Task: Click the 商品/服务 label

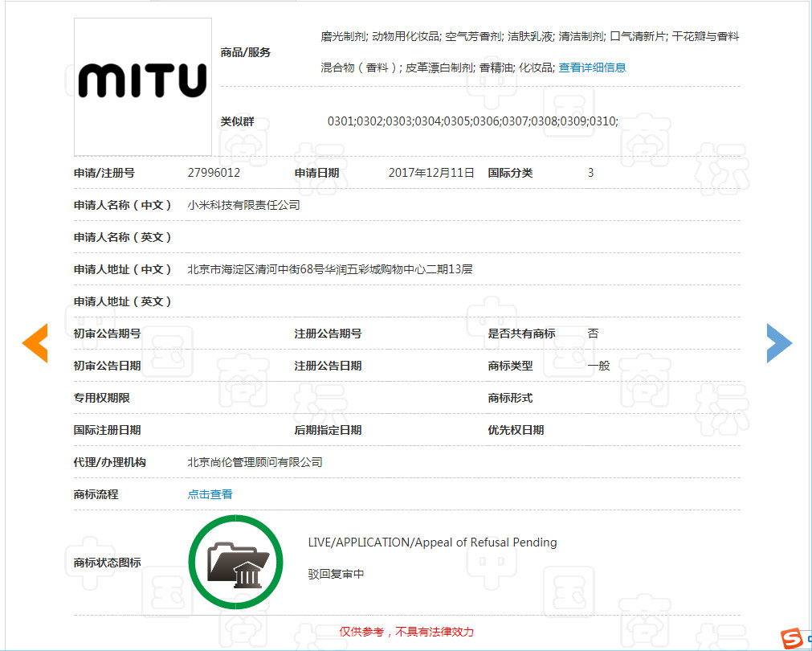Action: (246, 52)
